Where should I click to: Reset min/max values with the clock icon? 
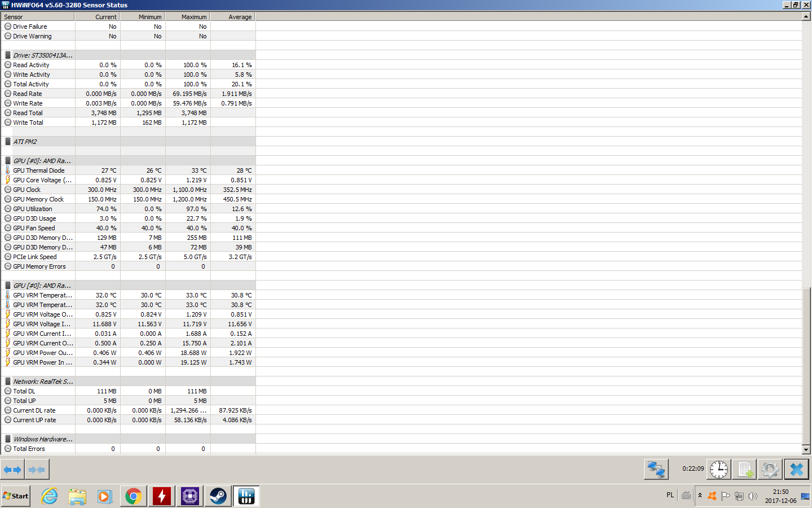pyautogui.click(x=719, y=469)
